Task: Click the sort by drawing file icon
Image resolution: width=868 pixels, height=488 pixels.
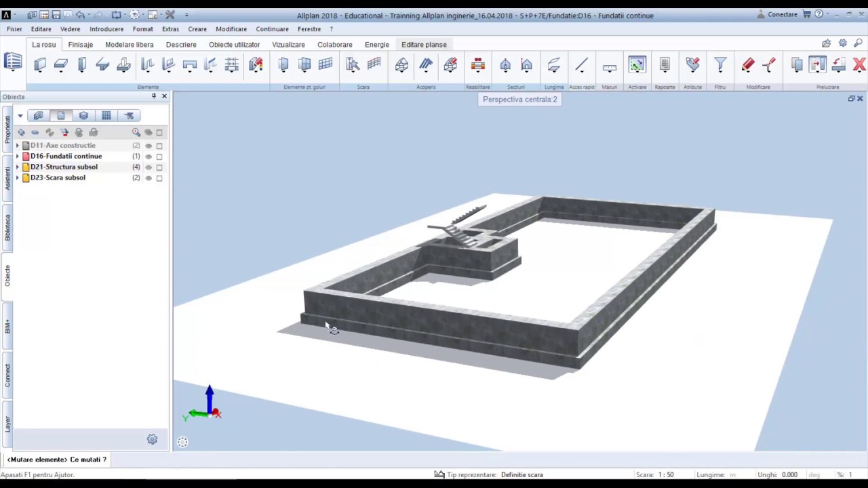Action: click(x=61, y=116)
